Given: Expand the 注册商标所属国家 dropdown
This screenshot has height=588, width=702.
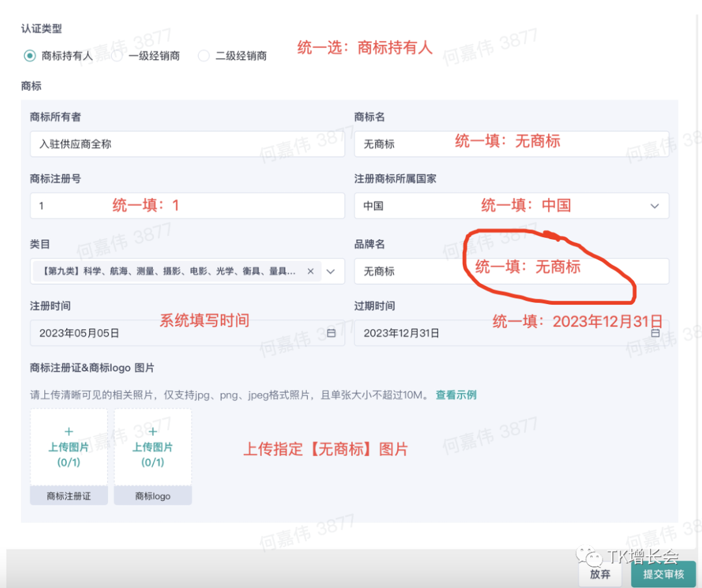Looking at the screenshot, I should click(x=655, y=206).
